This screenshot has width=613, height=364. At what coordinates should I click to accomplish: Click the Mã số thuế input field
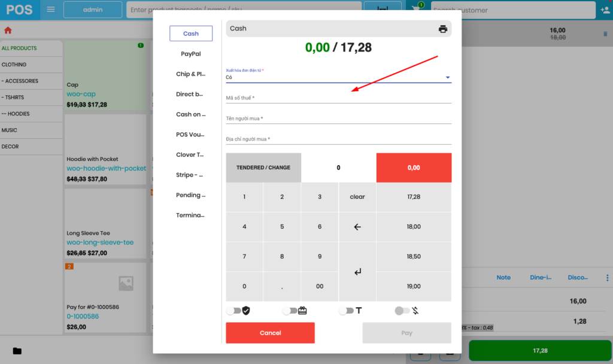(338, 98)
